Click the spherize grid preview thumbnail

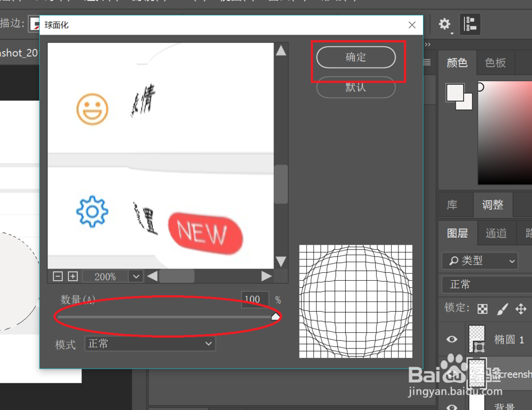click(355, 301)
